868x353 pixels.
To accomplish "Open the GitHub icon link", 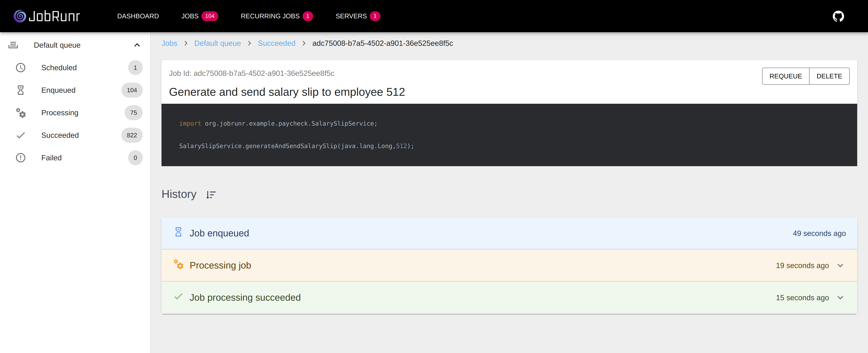I will [x=838, y=16].
